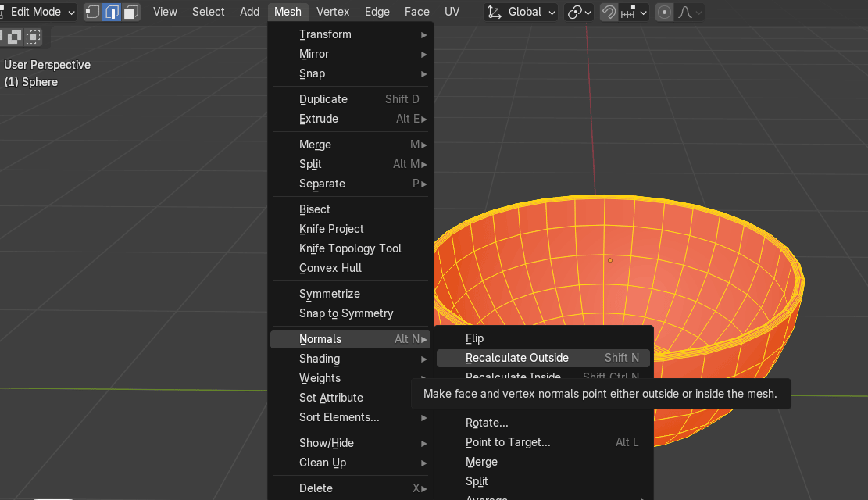Toggle the snapping magnet icon
Viewport: 868px width, 500px height.
tap(609, 12)
